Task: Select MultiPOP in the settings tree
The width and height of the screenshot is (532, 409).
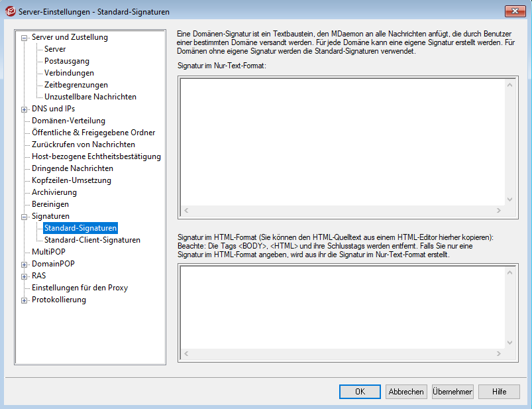Action: pos(48,252)
